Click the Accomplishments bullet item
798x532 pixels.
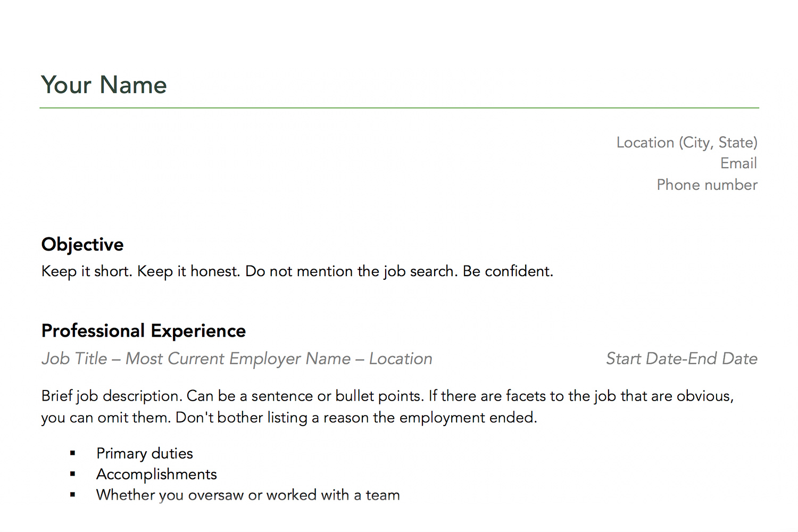[x=156, y=474]
